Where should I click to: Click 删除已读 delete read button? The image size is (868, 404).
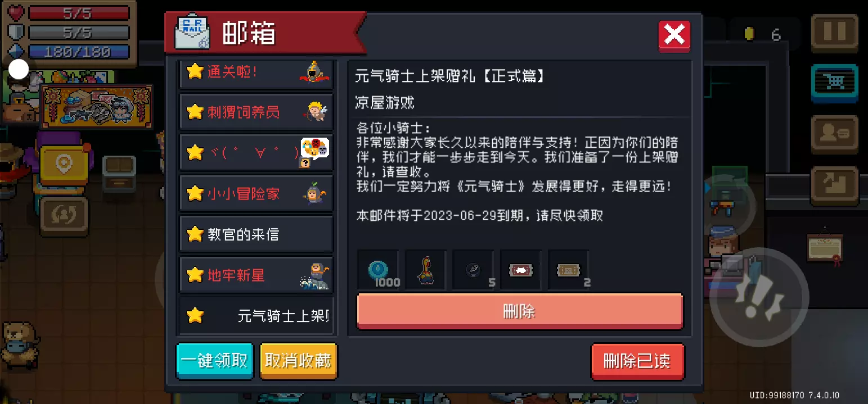tap(637, 361)
